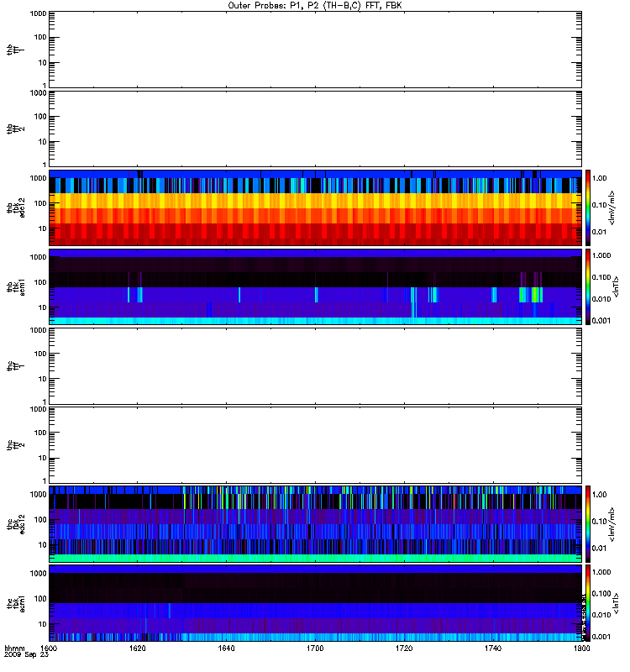This screenshot has width=630, height=672.
Task: Click the '2009 Sep 23' date label
Action: pyautogui.click(x=27, y=655)
